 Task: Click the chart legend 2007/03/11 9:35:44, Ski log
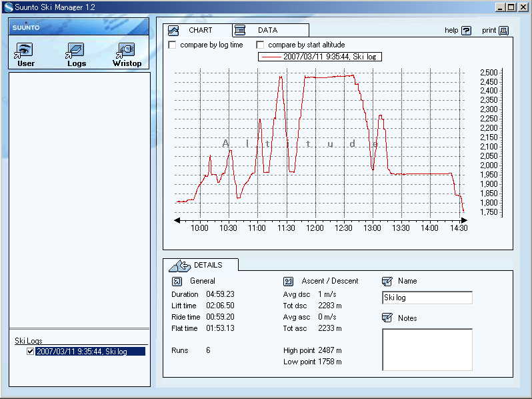(x=320, y=57)
